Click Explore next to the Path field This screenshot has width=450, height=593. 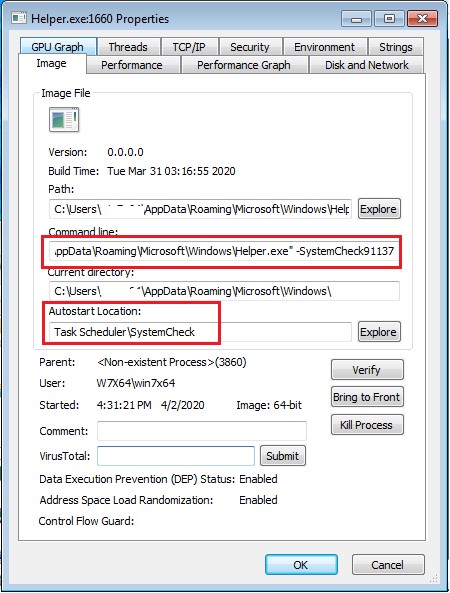pyautogui.click(x=379, y=209)
